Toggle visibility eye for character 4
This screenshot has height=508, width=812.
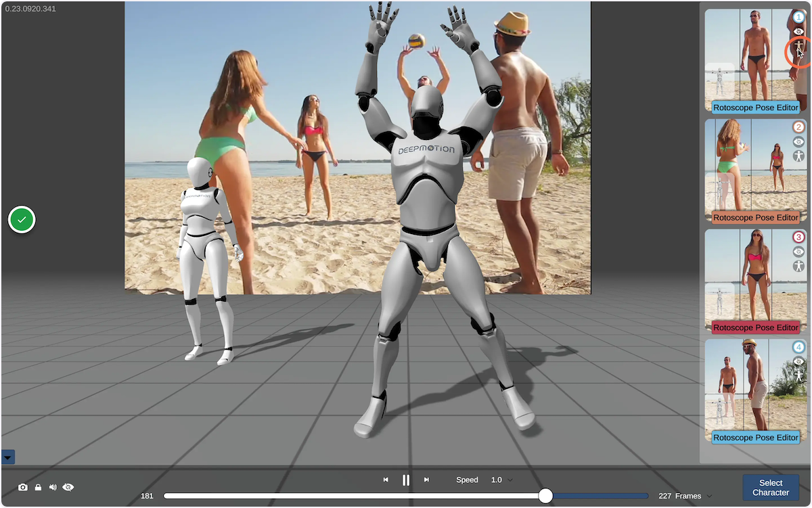(798, 361)
